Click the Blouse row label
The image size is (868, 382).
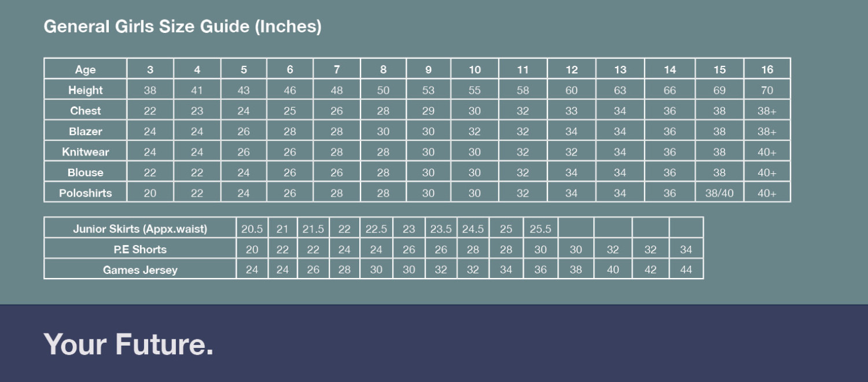tap(86, 172)
